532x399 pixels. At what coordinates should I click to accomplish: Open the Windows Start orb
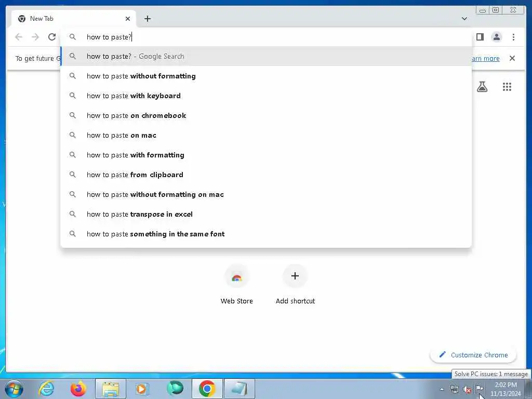14,389
